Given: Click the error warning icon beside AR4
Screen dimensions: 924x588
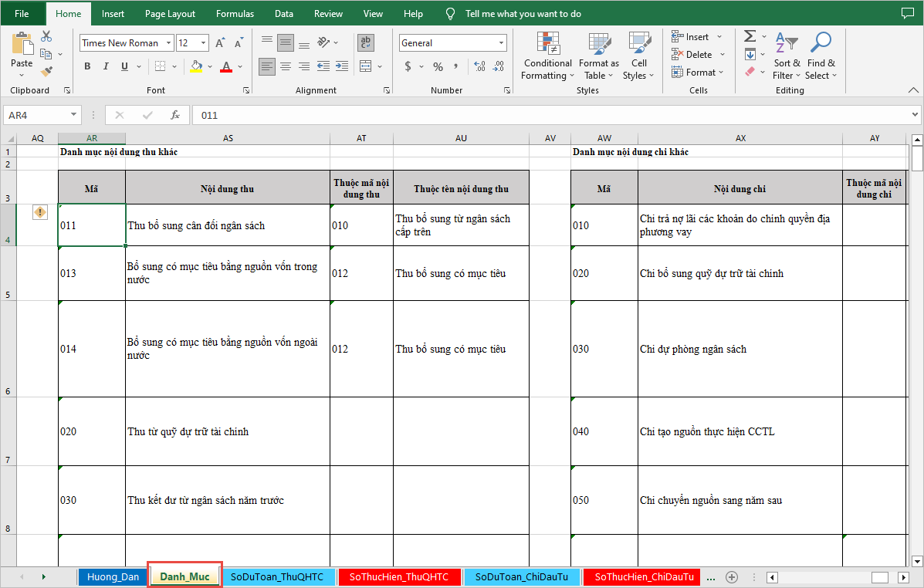Looking at the screenshot, I should tap(40, 212).
